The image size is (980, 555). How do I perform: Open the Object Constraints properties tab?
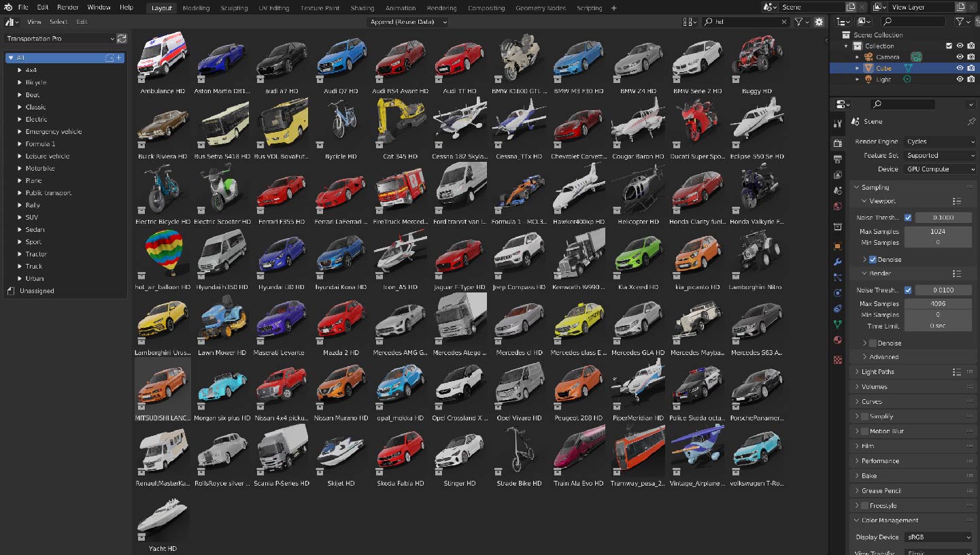(x=838, y=309)
